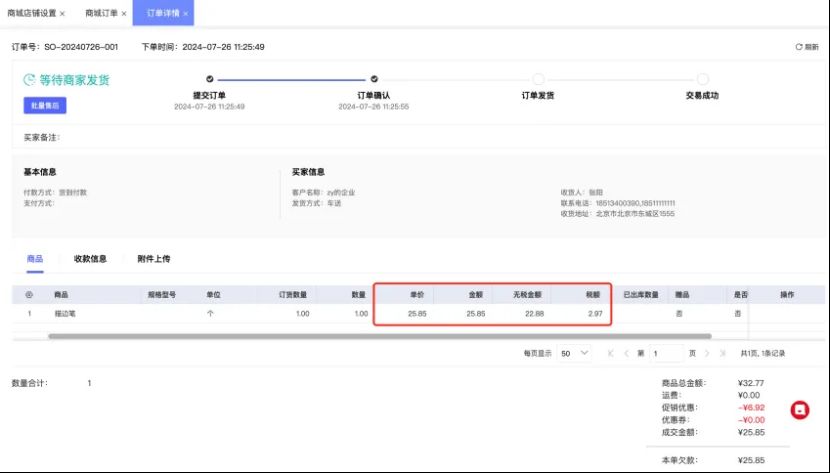Click the 批量售后 button
Image resolution: width=830 pixels, height=473 pixels.
[x=44, y=105]
